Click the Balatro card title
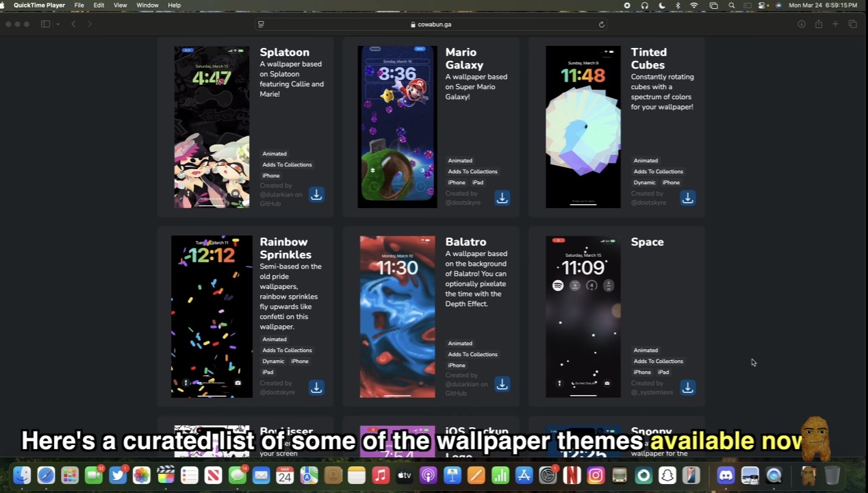 coord(465,242)
